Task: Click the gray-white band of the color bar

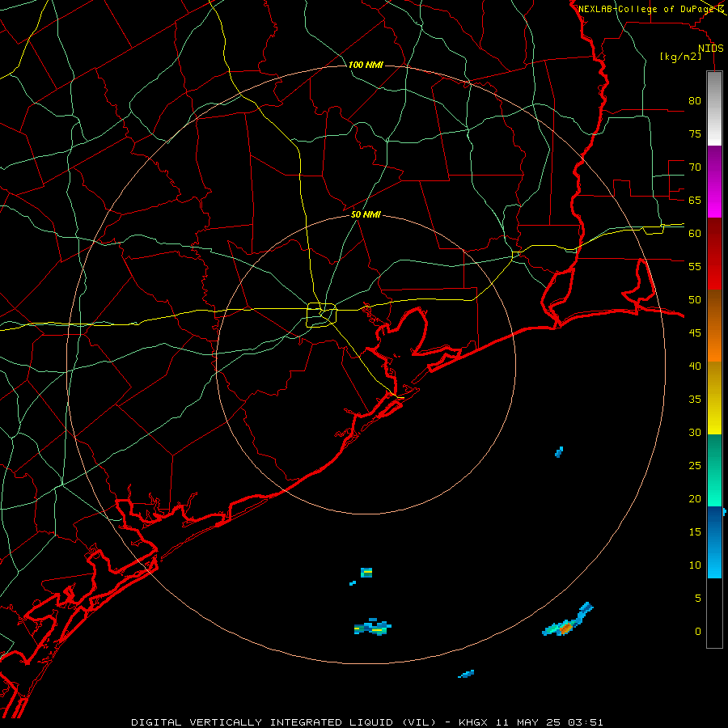Action: click(714, 108)
